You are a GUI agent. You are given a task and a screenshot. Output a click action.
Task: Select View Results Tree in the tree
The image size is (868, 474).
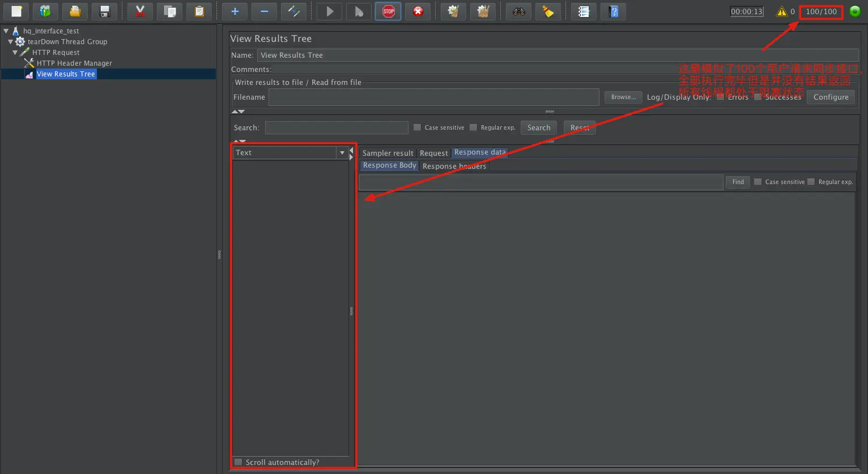coord(66,74)
